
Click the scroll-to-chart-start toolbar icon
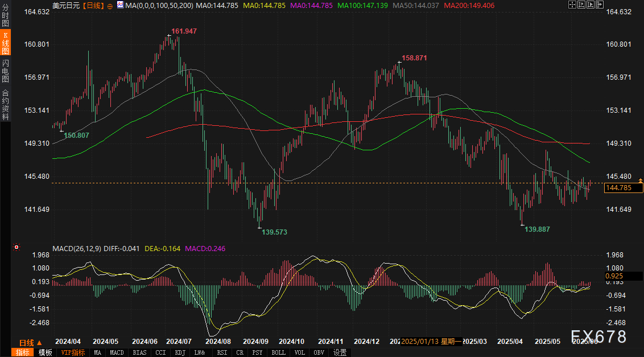580,5
